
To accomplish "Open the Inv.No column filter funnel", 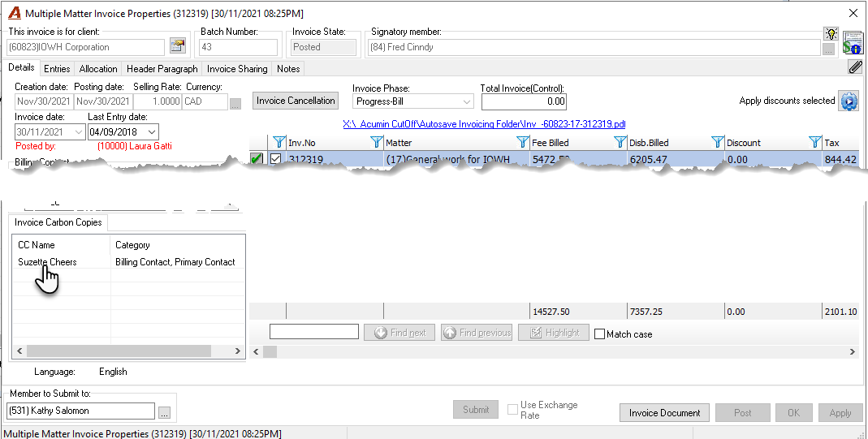I will 279,143.
